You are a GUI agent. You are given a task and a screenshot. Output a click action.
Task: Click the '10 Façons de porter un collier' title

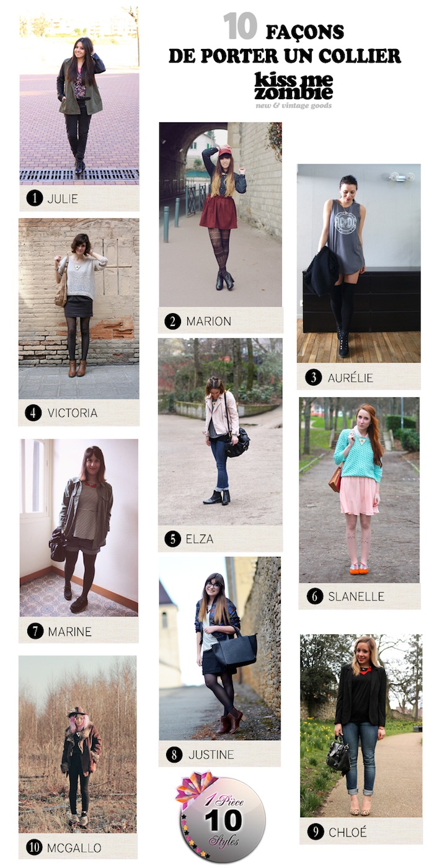click(285, 42)
